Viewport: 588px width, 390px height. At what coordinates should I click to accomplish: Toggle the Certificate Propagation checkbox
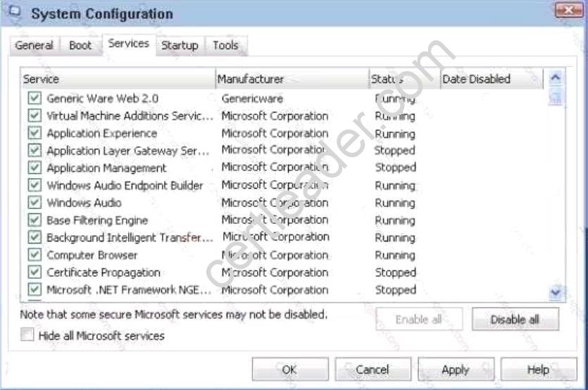35,272
